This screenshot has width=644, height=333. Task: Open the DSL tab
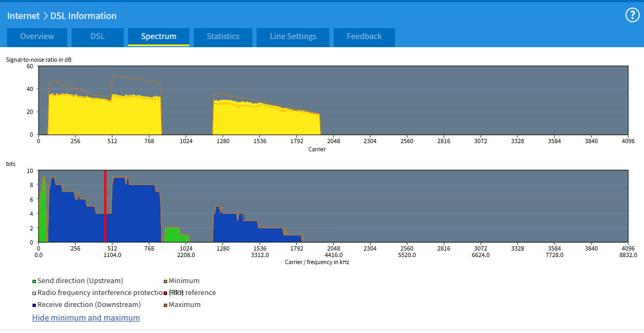point(97,36)
